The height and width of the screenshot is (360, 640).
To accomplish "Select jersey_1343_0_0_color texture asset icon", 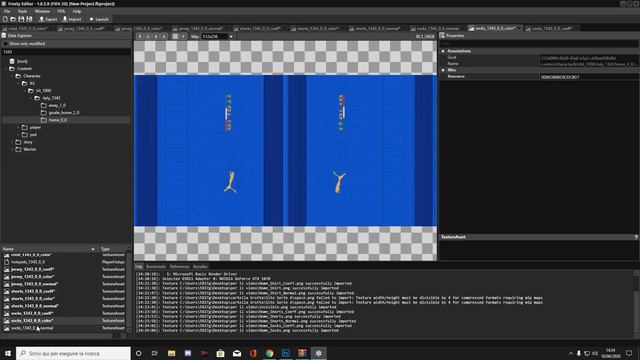I will pos(7,277).
